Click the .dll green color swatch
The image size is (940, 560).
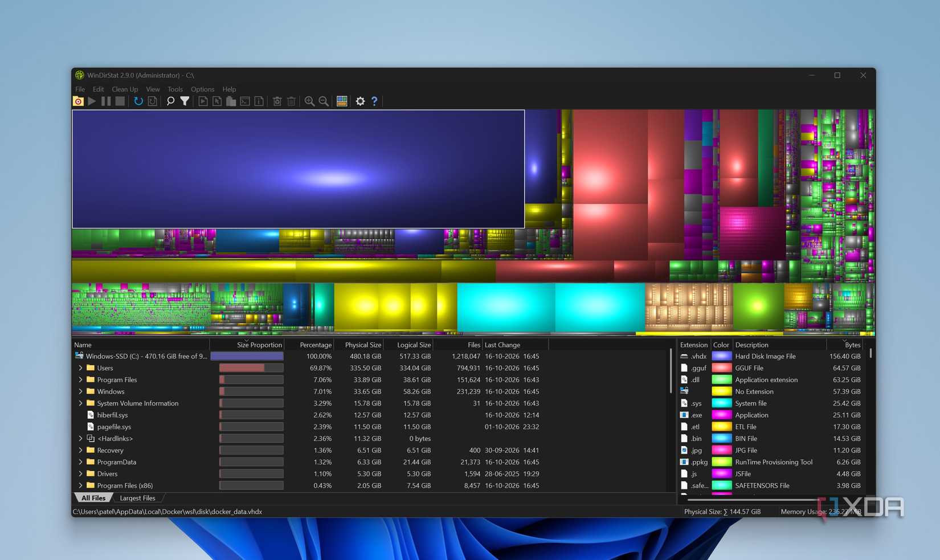point(721,380)
